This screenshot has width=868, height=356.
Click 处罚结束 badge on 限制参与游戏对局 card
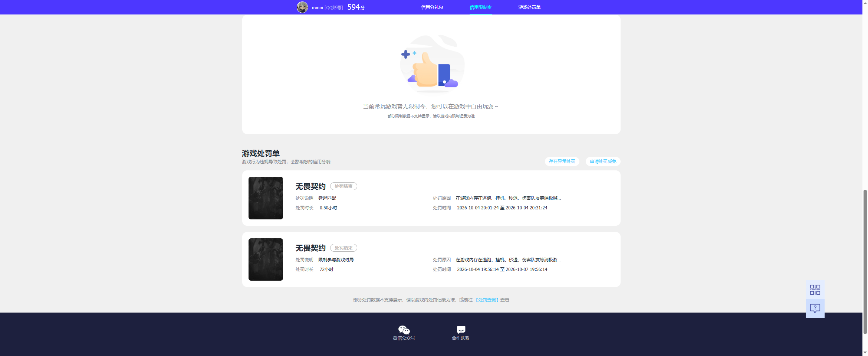pos(343,248)
